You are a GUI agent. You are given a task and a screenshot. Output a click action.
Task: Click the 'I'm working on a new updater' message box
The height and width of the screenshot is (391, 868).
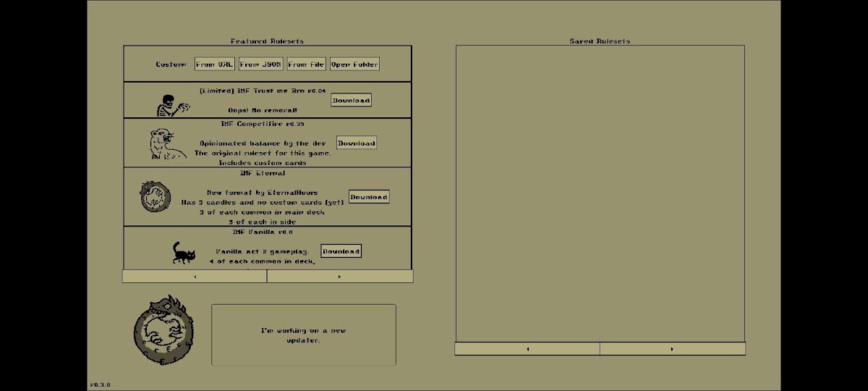click(x=304, y=335)
